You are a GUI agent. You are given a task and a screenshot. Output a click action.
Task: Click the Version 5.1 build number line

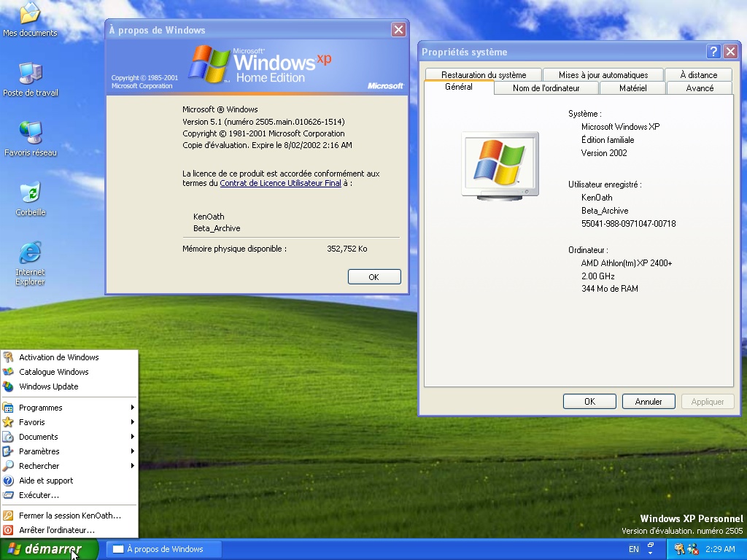[x=263, y=122]
